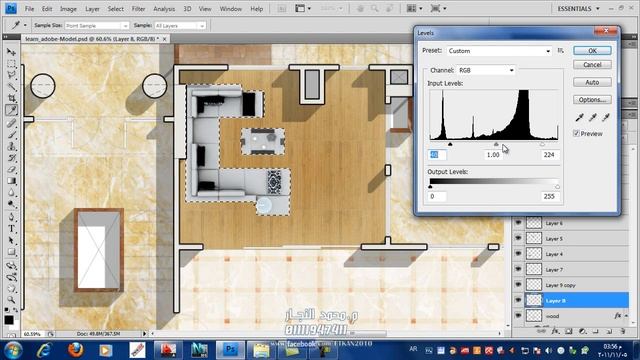This screenshot has height=360, width=640.
Task: Open the status bar info arrow
Action: (x=144, y=333)
